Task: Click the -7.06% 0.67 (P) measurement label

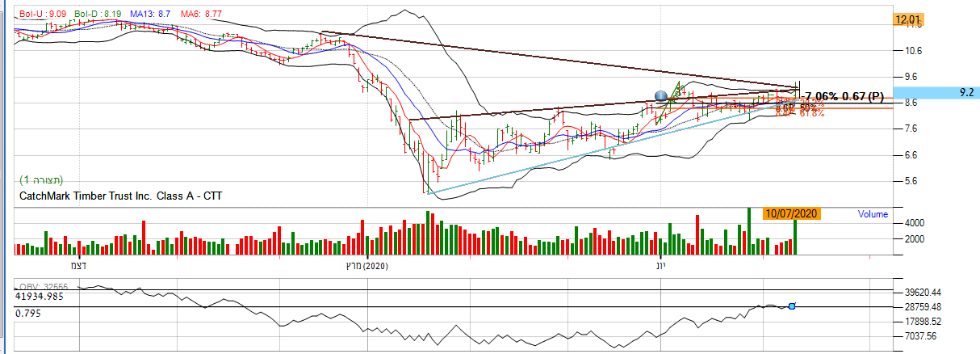Action: click(848, 96)
